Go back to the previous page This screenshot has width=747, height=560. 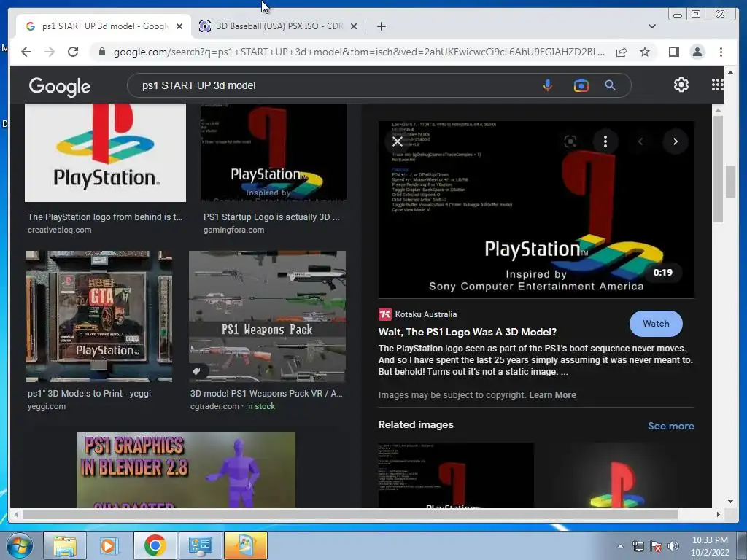26,52
